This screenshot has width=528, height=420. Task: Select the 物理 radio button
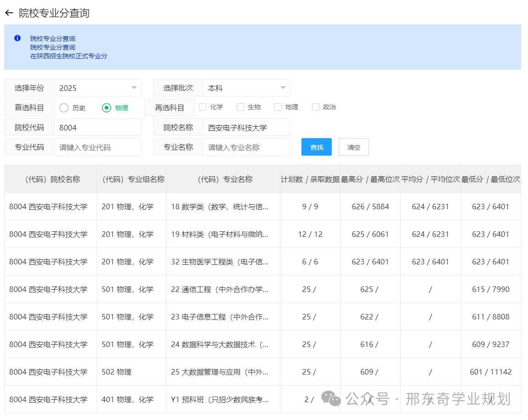tap(107, 108)
